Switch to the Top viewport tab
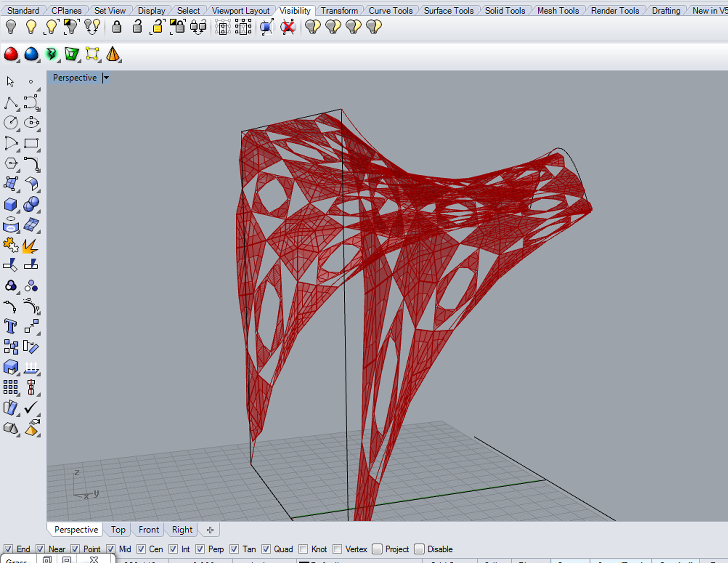The width and height of the screenshot is (728, 563). point(118,529)
